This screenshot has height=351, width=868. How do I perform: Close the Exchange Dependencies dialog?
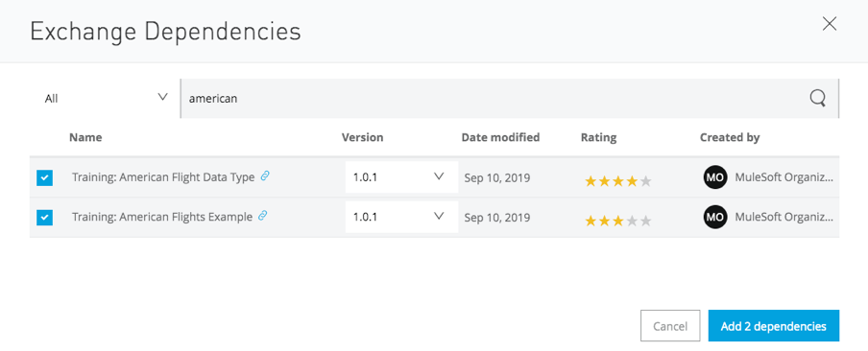[x=830, y=24]
